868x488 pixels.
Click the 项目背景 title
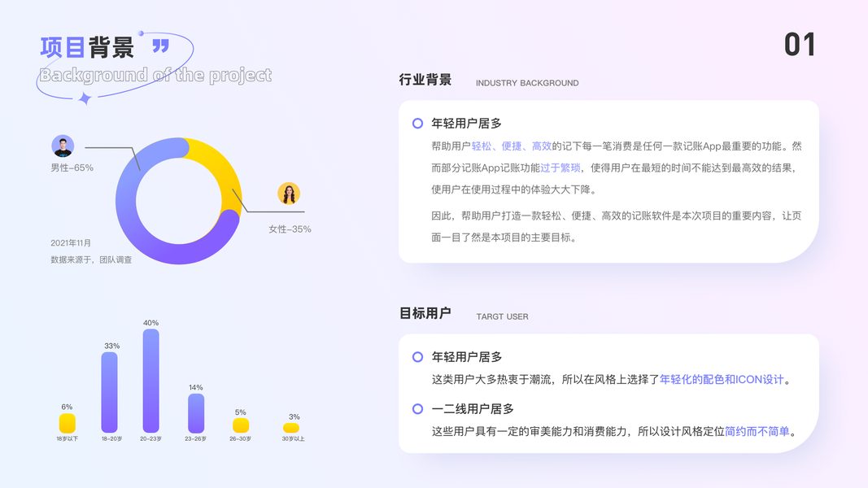point(87,47)
